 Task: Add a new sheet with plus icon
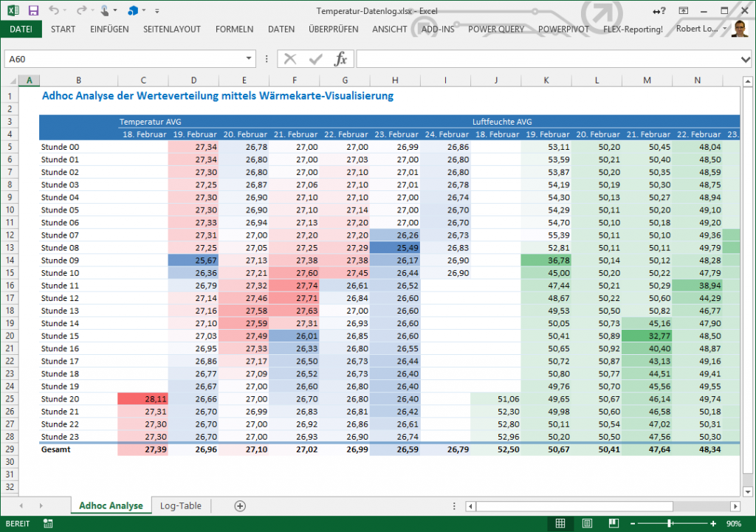coord(239,505)
